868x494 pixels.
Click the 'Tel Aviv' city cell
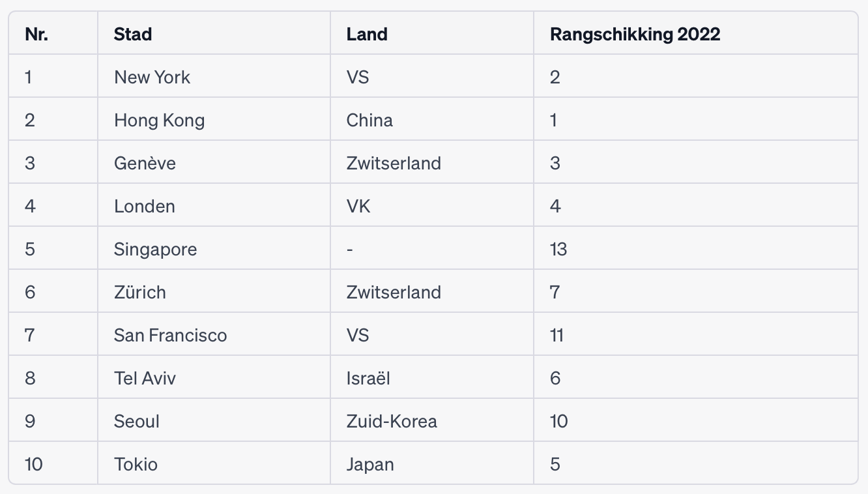[x=145, y=378]
